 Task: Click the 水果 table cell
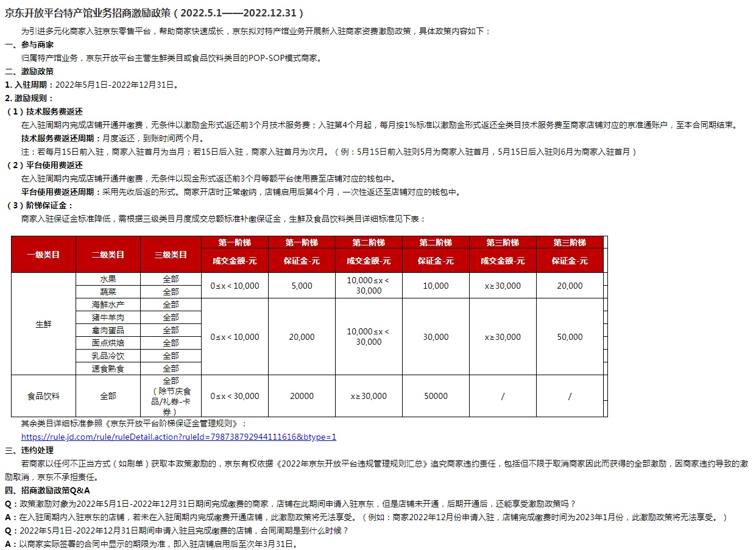coord(108,278)
